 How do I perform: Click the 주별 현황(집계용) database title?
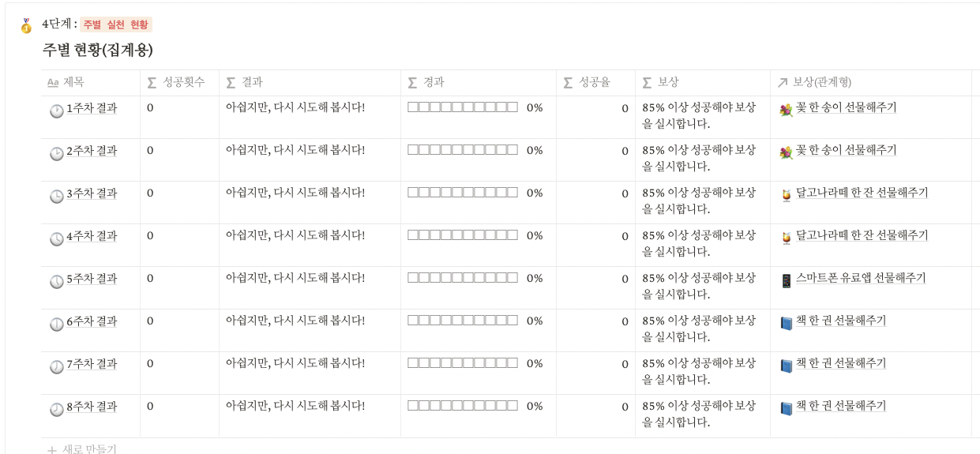click(98, 51)
